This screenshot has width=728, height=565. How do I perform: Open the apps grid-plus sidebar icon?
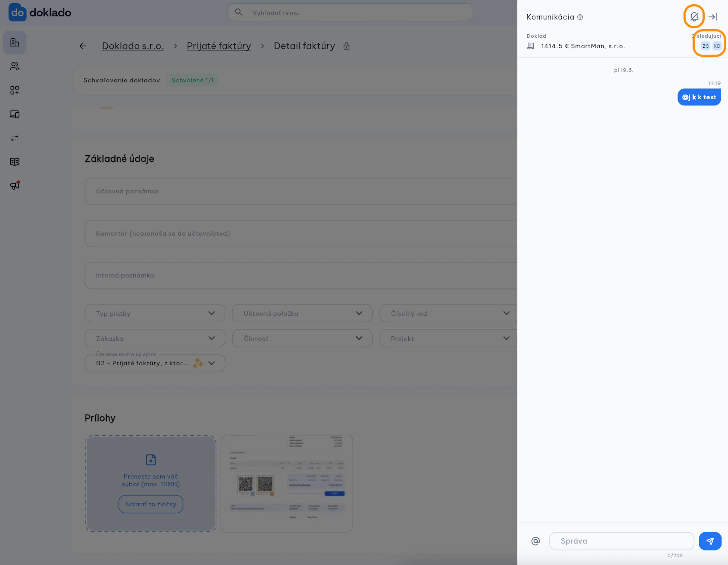pyautogui.click(x=15, y=90)
